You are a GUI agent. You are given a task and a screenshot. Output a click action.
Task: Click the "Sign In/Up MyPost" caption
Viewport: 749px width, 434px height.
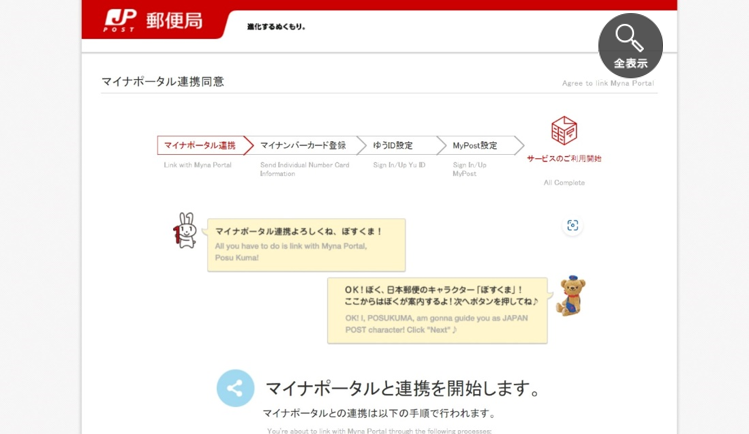(x=469, y=169)
